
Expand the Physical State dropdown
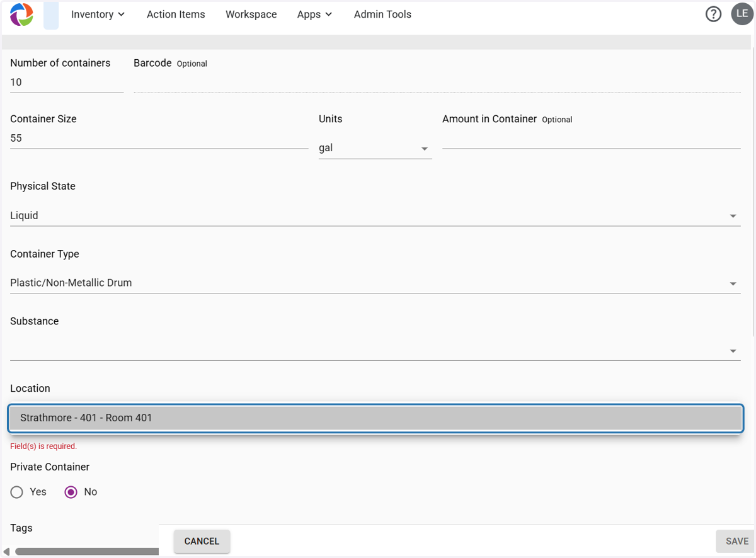(375, 215)
